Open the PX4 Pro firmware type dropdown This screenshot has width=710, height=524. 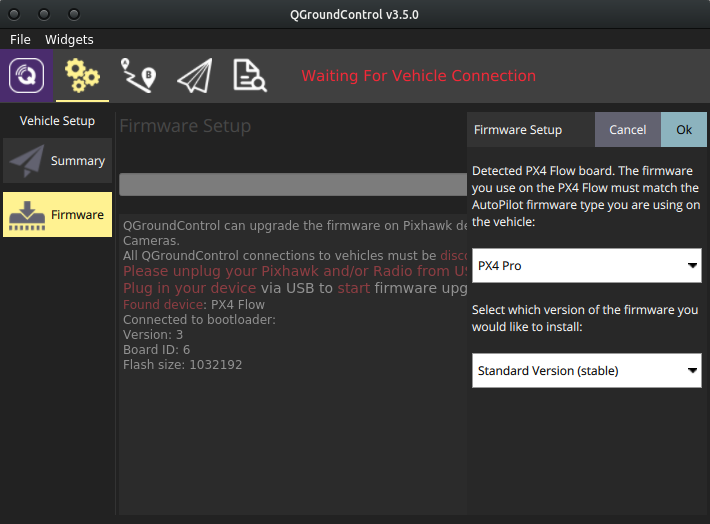tap(587, 265)
